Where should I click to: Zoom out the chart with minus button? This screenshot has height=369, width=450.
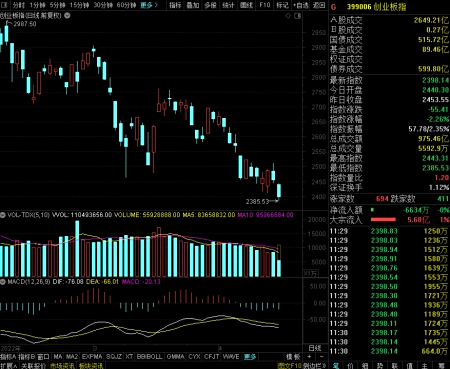coord(321,357)
